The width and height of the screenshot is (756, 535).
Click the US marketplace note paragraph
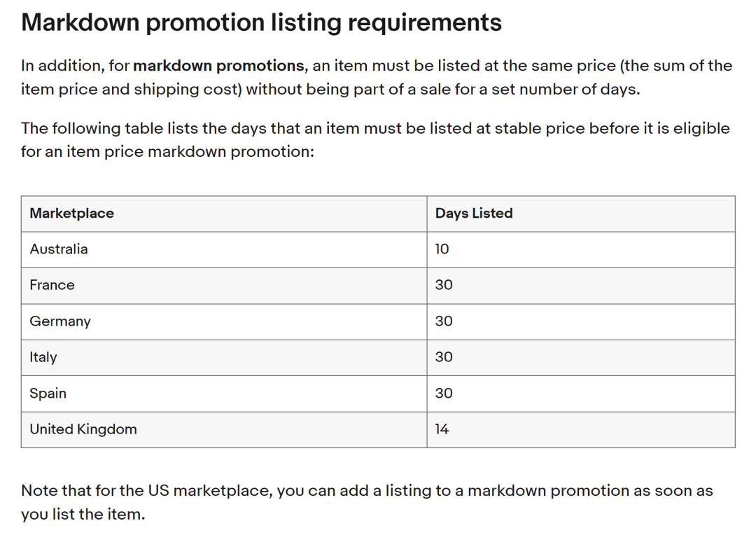pyautogui.click(x=367, y=502)
